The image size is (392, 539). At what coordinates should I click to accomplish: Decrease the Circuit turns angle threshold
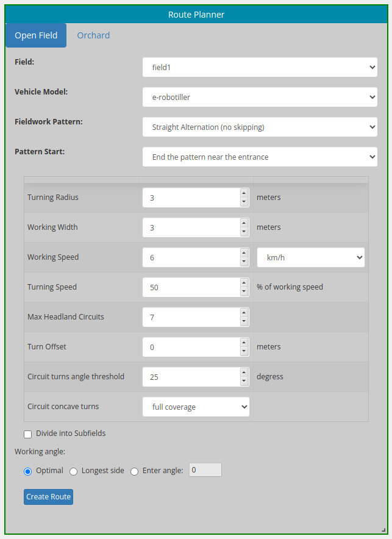pos(244,380)
